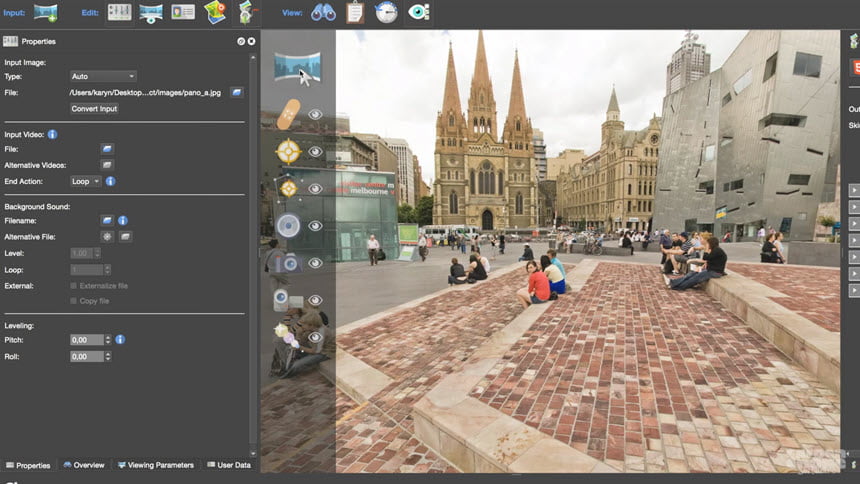Open the End Action Loop dropdown
The image size is (860, 484).
click(x=86, y=181)
